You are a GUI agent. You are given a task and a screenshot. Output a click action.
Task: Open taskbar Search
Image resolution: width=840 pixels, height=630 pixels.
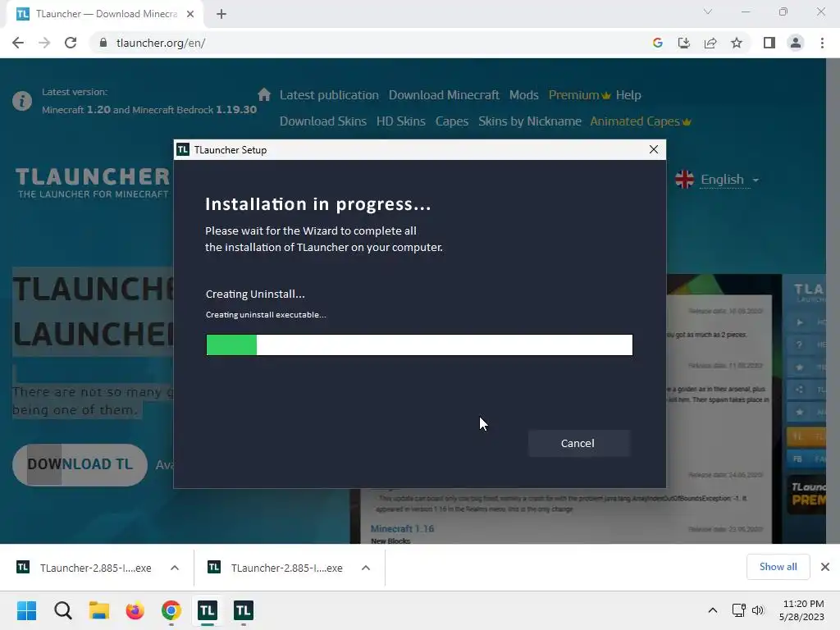point(62,610)
